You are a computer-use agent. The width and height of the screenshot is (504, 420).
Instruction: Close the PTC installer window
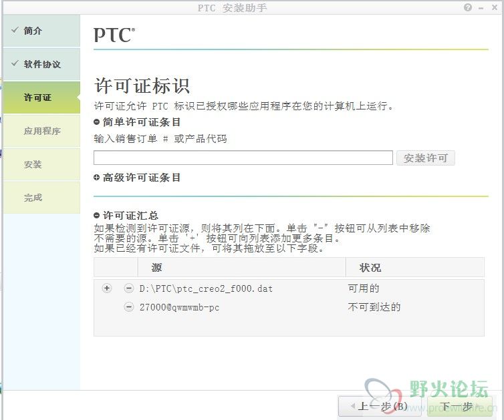(495, 7)
